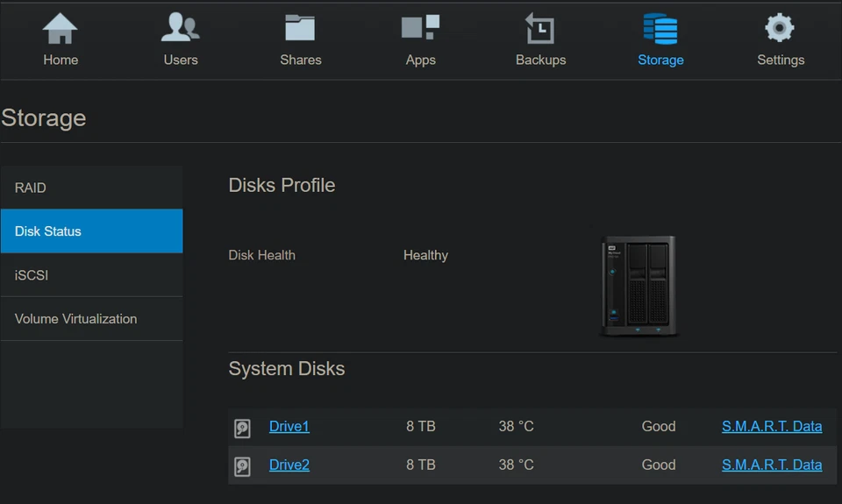Select RAID in the sidebar
Image resolution: width=842 pixels, height=504 pixels.
point(92,188)
